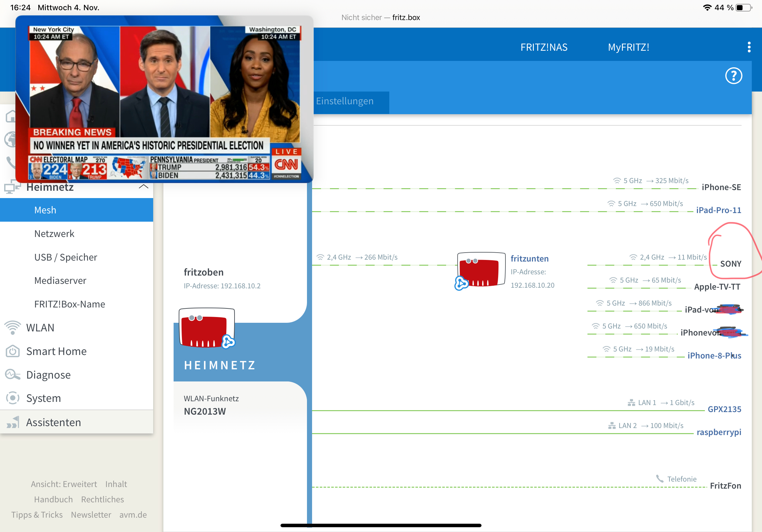Click Ansicht: Erweitert footer link
The height and width of the screenshot is (532, 762).
64,484
